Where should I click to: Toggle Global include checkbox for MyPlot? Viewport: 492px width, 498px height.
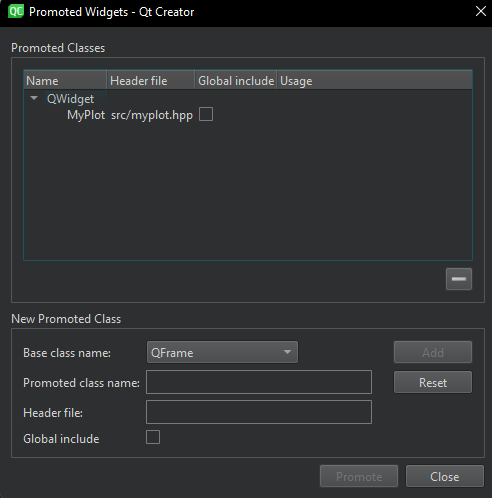click(206, 114)
